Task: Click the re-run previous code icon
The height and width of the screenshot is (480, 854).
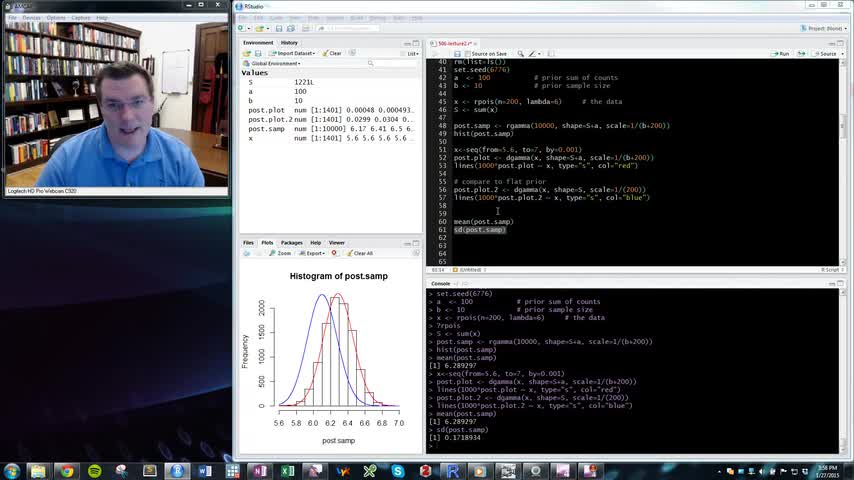Action: pos(801,54)
